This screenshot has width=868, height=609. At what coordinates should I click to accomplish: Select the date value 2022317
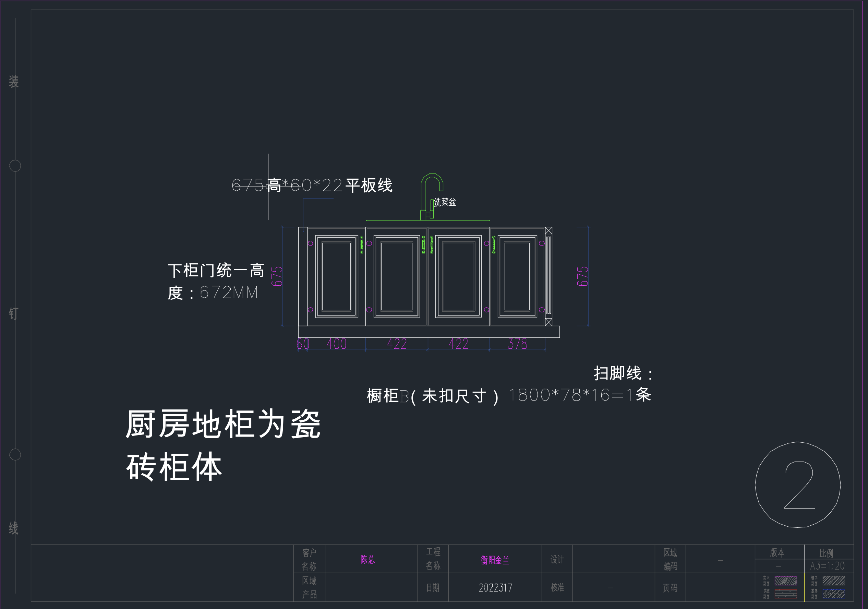click(495, 587)
